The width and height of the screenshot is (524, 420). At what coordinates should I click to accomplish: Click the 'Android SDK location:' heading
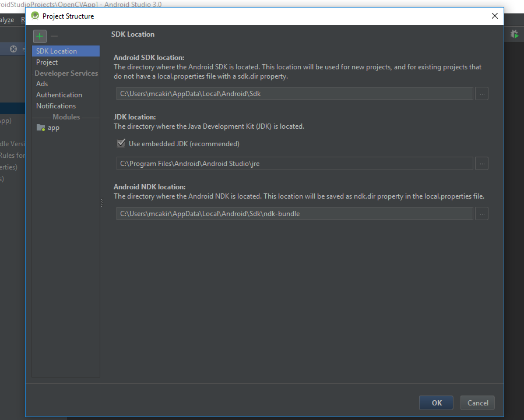click(149, 58)
